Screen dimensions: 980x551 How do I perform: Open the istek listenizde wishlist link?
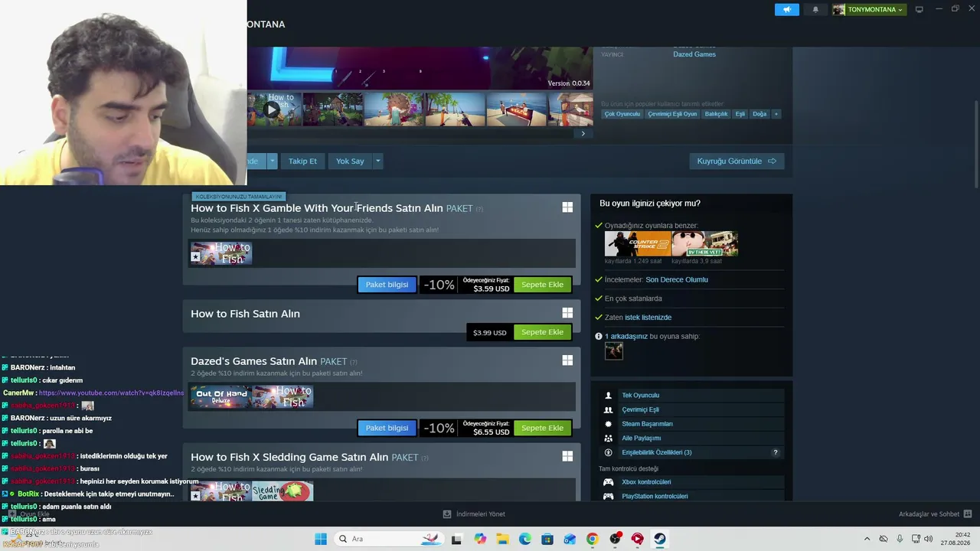[x=648, y=318]
